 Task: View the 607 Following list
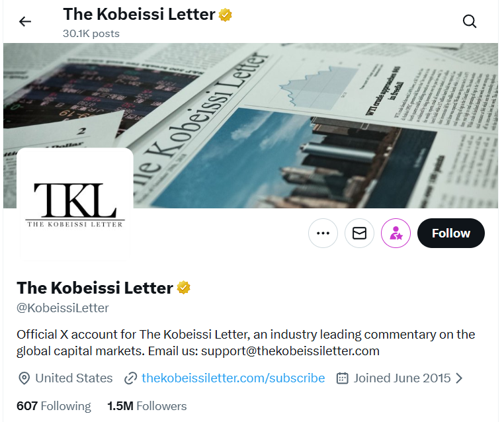54,406
